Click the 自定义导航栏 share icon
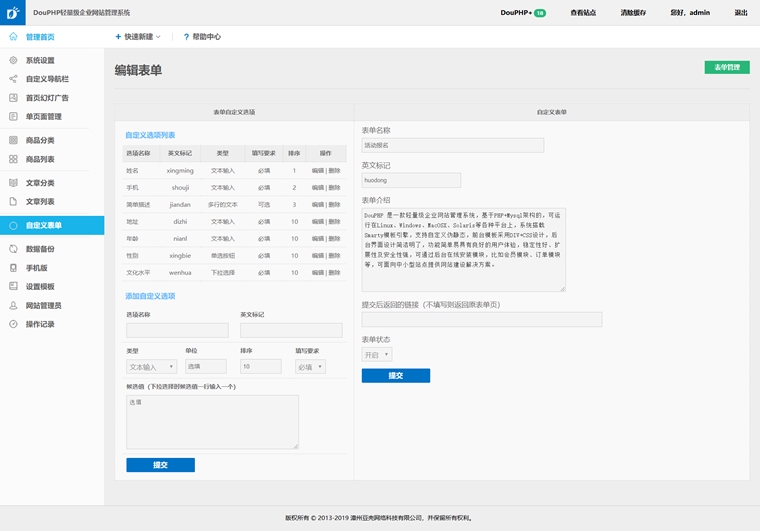The image size is (760, 531). [x=13, y=79]
